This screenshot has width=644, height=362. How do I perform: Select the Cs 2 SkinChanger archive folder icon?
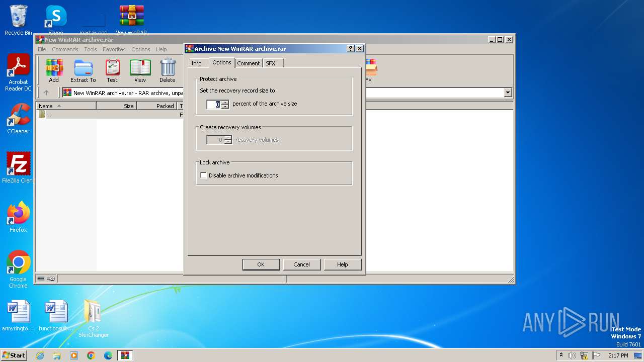(x=93, y=319)
